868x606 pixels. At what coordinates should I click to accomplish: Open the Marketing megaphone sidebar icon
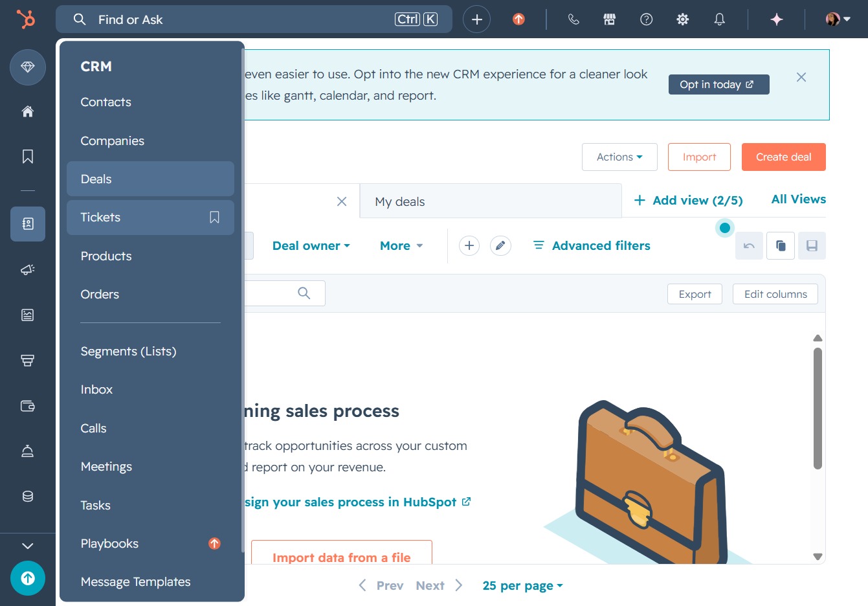click(28, 269)
